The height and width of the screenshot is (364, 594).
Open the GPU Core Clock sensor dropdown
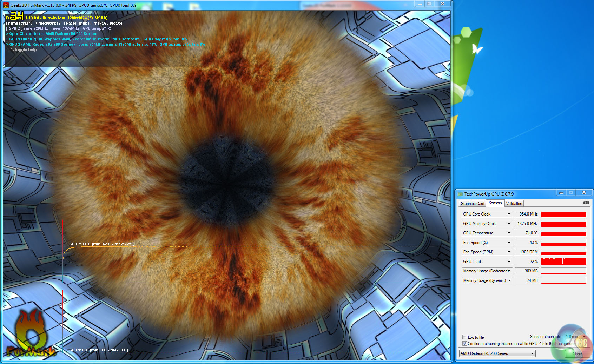(509, 214)
